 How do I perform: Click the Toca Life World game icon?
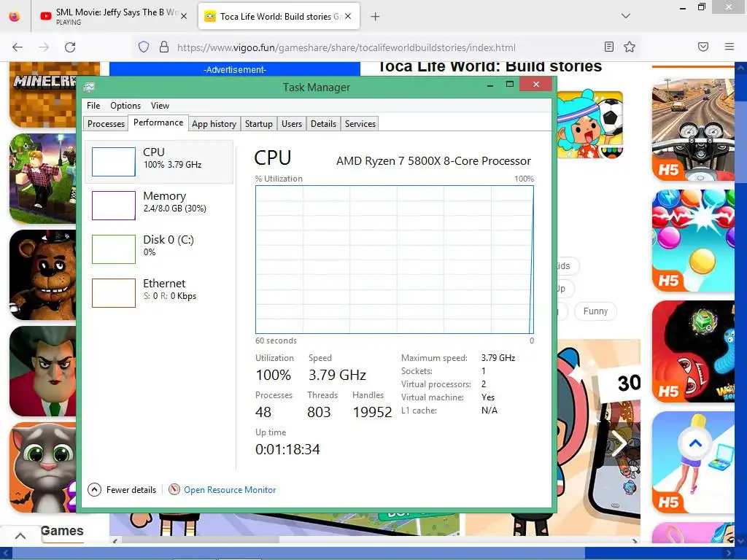point(589,125)
